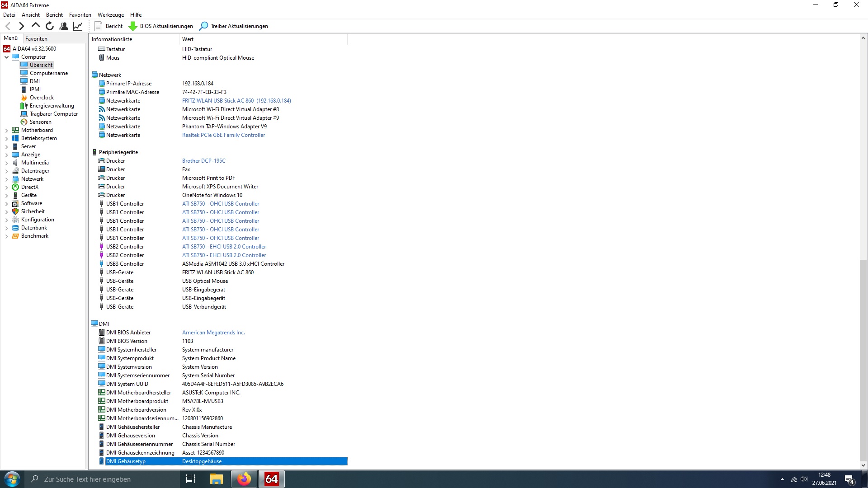Expand the Motherboard tree node
868x488 pixels.
coord(7,131)
